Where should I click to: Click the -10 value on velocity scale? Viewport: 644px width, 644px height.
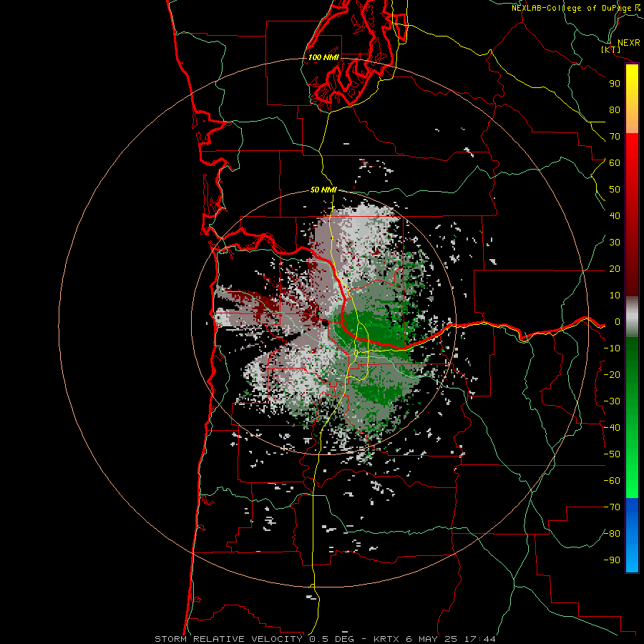coord(612,348)
